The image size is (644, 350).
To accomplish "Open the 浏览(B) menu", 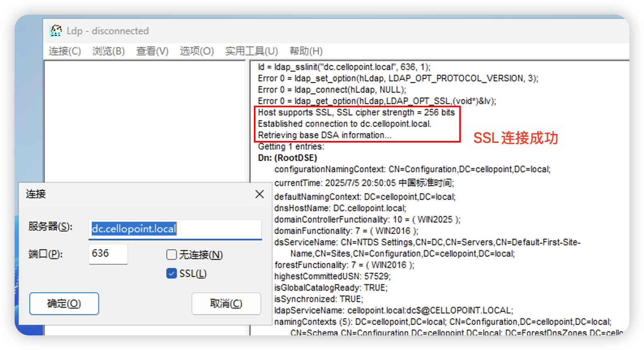I will click(108, 51).
